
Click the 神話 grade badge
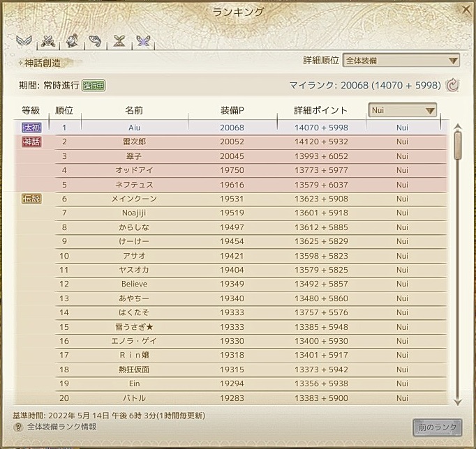click(31, 142)
